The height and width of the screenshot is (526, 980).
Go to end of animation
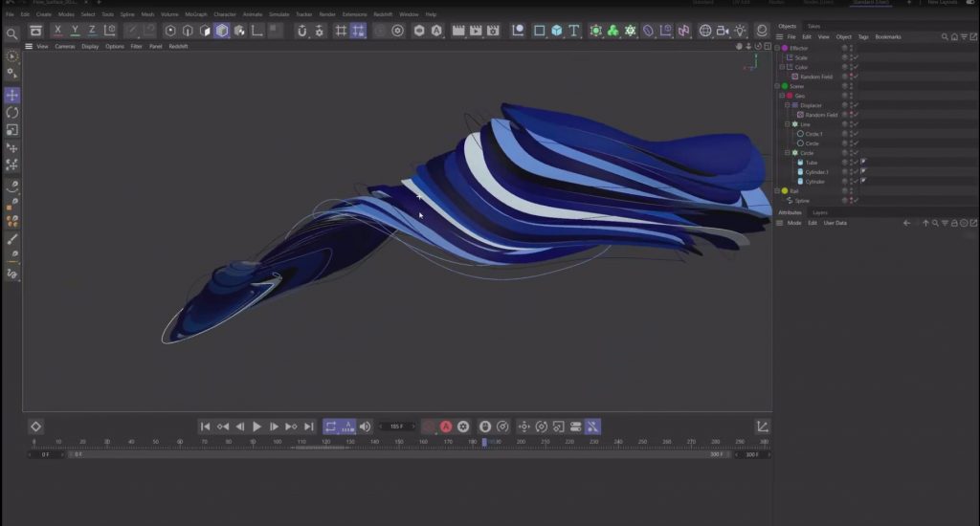[x=309, y=427]
